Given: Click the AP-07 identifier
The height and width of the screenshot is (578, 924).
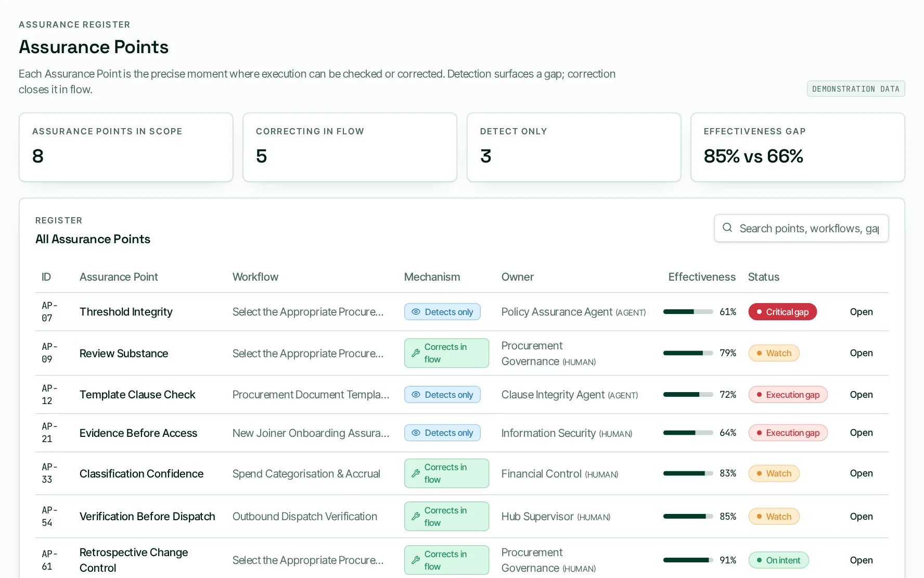Looking at the screenshot, I should point(49,312).
